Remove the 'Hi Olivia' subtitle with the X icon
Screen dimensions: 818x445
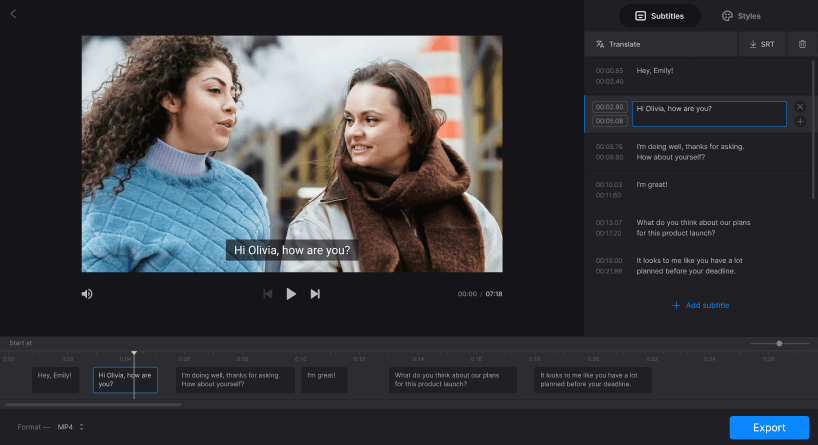tap(800, 106)
